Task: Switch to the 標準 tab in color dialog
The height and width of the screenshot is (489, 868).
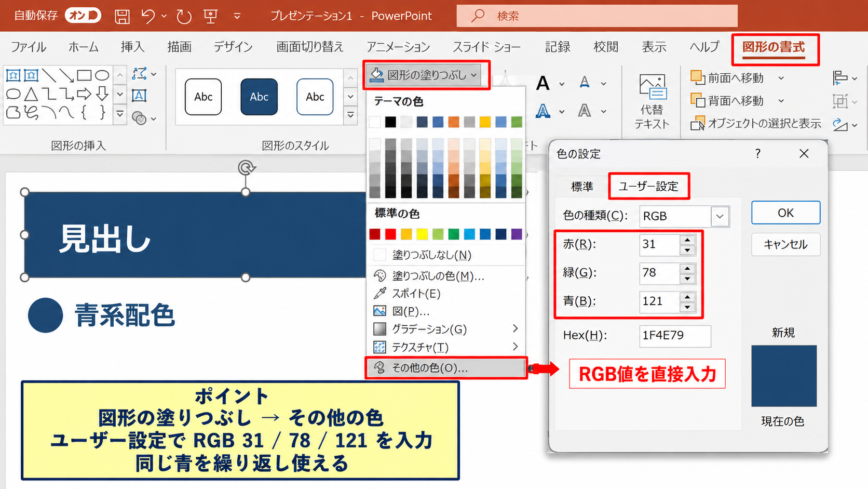Action: click(x=582, y=187)
